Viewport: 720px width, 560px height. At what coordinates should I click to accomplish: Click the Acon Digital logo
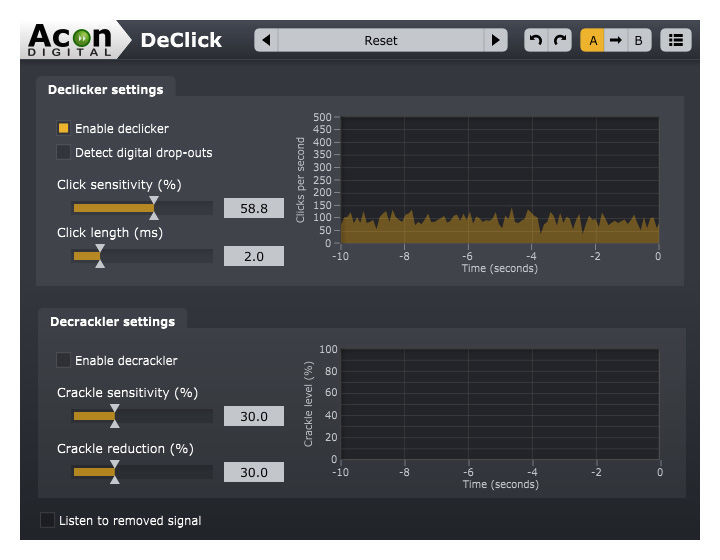click(70, 40)
